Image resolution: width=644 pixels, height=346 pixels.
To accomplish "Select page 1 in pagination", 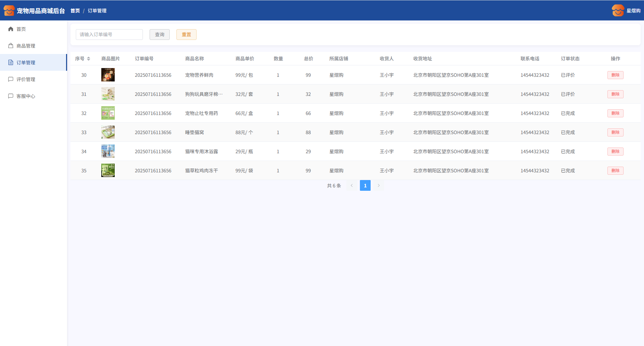I will click(365, 185).
